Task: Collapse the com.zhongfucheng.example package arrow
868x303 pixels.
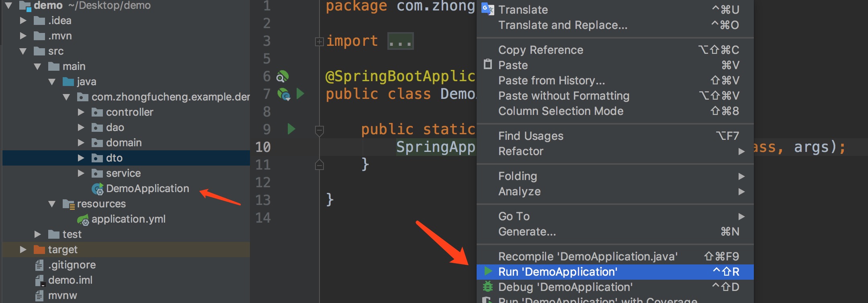Action: pos(66,97)
